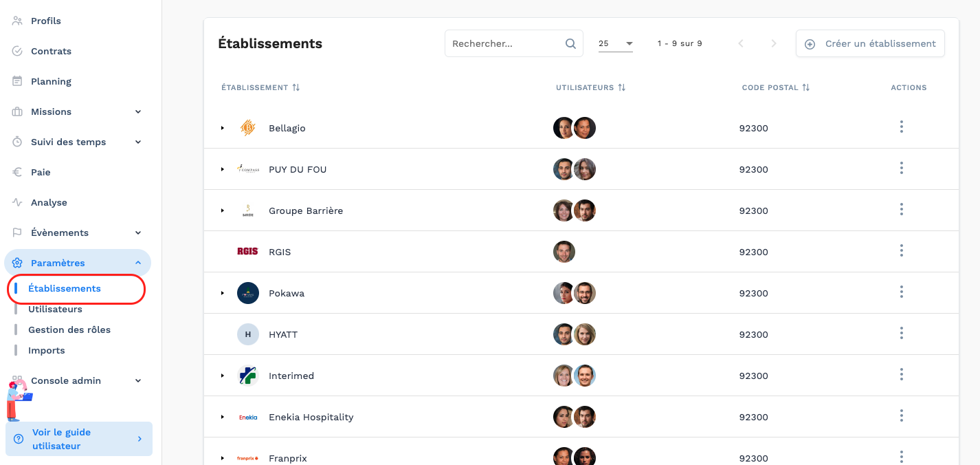Open the rows-per-page dropdown showing 25
The image size is (980, 465).
[x=615, y=43]
